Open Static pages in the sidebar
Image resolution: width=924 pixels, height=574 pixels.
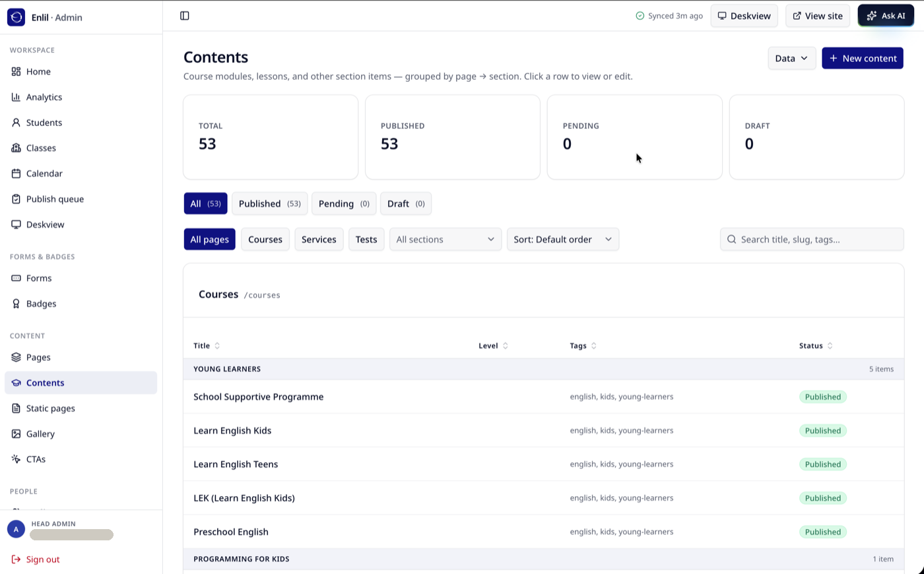pyautogui.click(x=81, y=408)
